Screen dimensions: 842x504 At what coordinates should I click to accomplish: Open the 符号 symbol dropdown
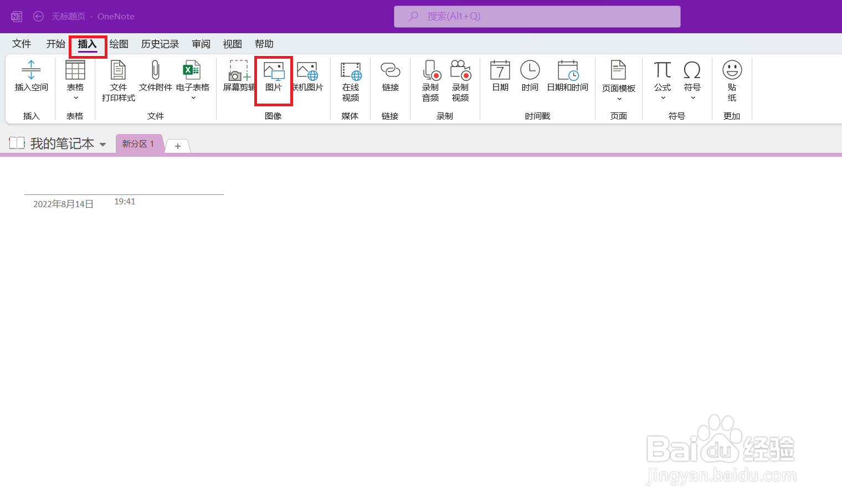(x=692, y=97)
